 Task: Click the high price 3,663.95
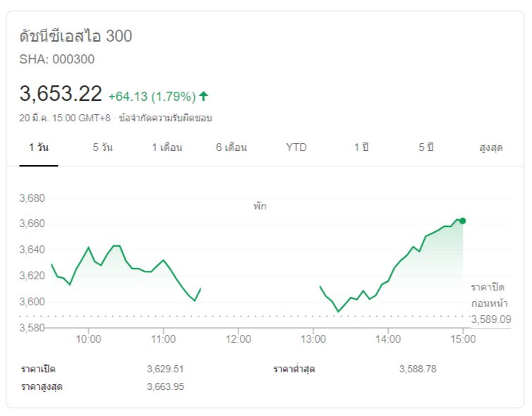(165, 386)
